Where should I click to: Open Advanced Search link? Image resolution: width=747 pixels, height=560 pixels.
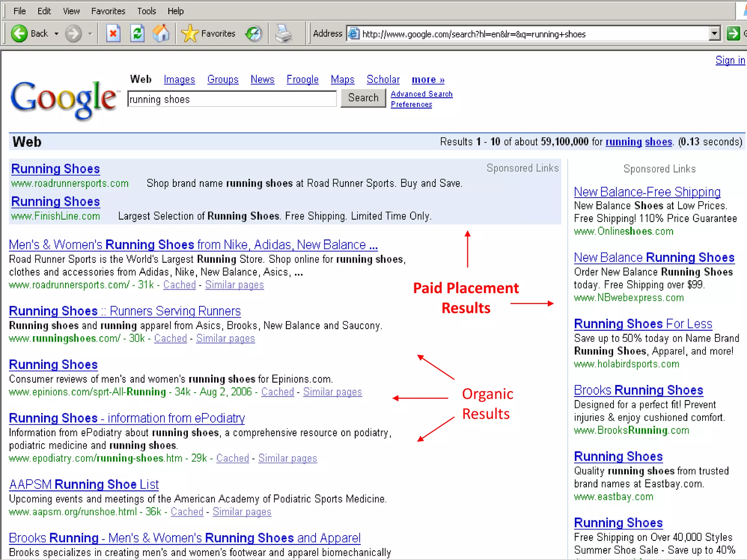422,94
